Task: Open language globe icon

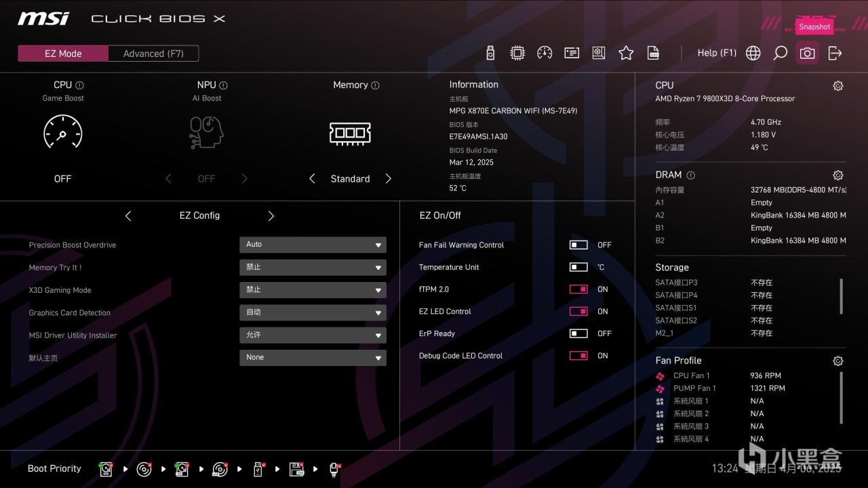Action: tap(753, 53)
